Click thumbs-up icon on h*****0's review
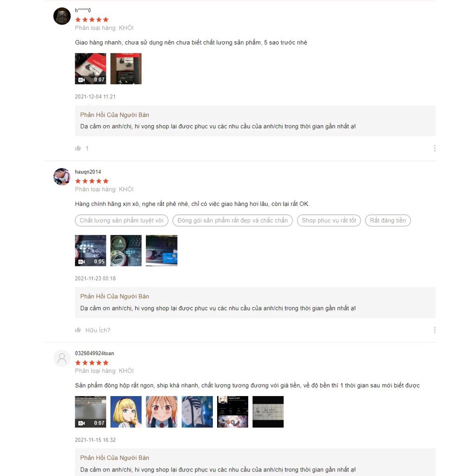Image resolution: width=476 pixels, height=476 pixels. pyautogui.click(x=78, y=148)
